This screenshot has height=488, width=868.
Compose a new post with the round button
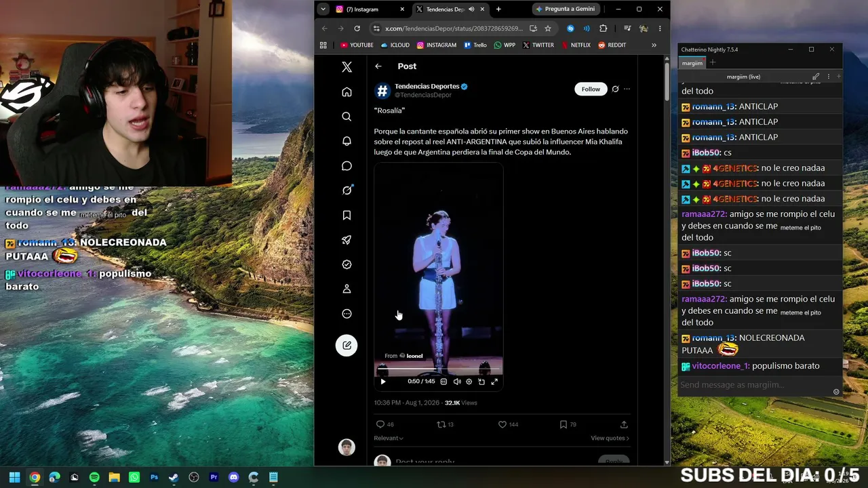click(x=347, y=346)
